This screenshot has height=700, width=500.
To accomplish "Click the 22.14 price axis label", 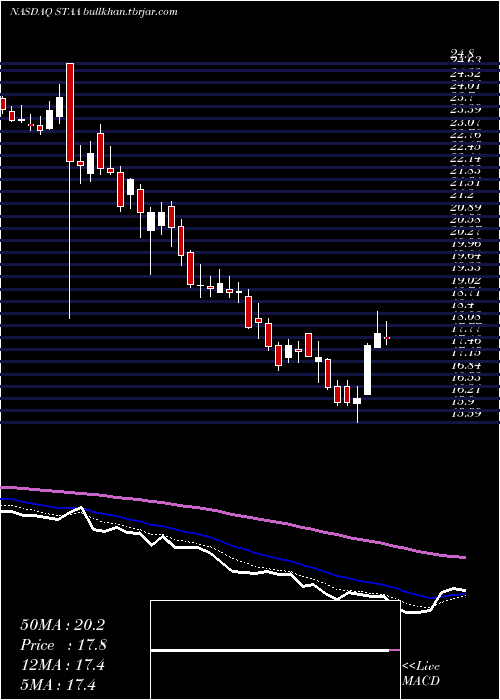I will (465, 158).
